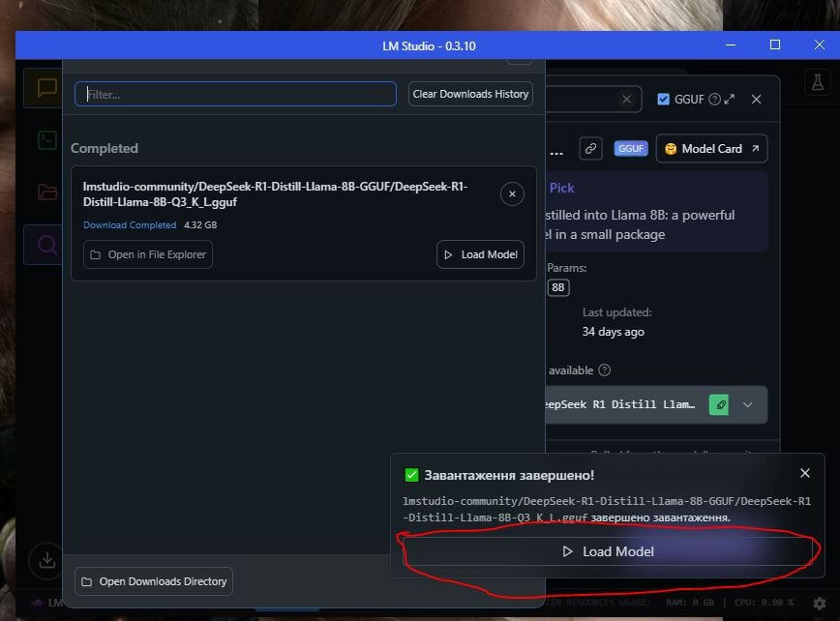Open the downloaded model in File Explorer
The height and width of the screenshot is (621, 840).
(148, 254)
